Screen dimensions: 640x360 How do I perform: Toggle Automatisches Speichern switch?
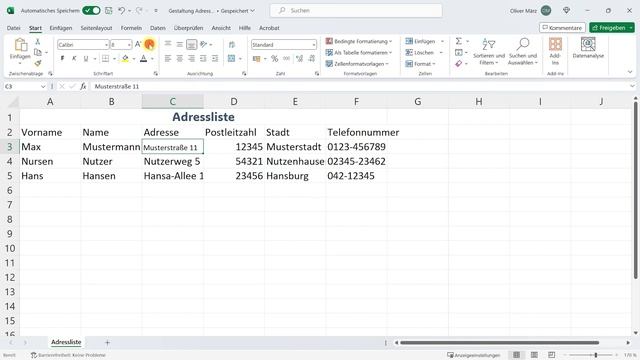point(91,11)
